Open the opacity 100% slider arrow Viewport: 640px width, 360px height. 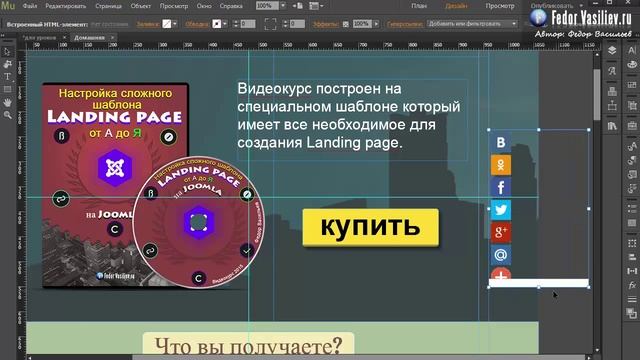[376, 24]
